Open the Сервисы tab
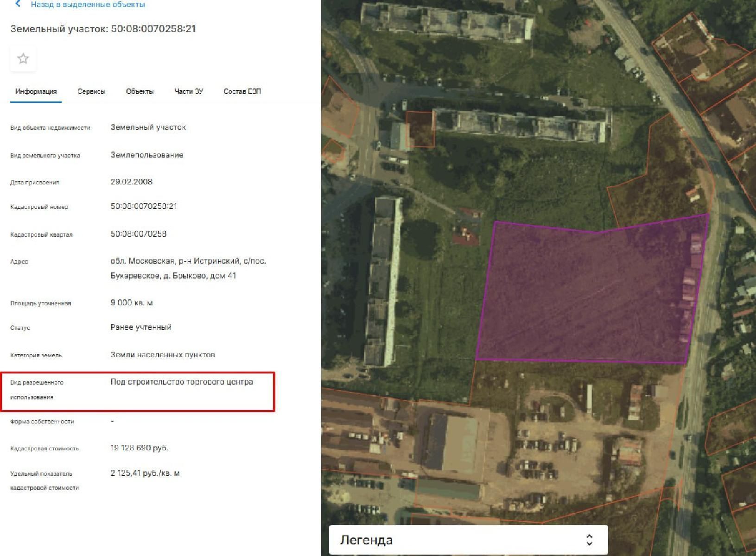 (x=91, y=91)
